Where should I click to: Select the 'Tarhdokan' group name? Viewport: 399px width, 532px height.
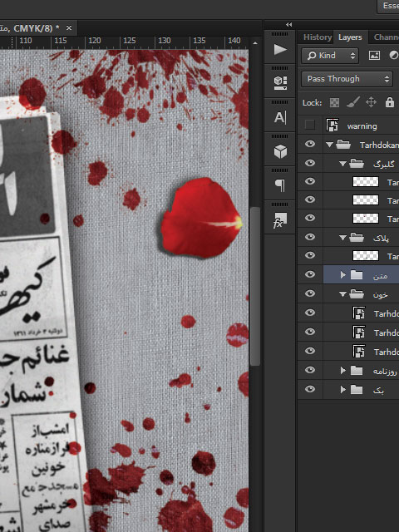tap(379, 145)
